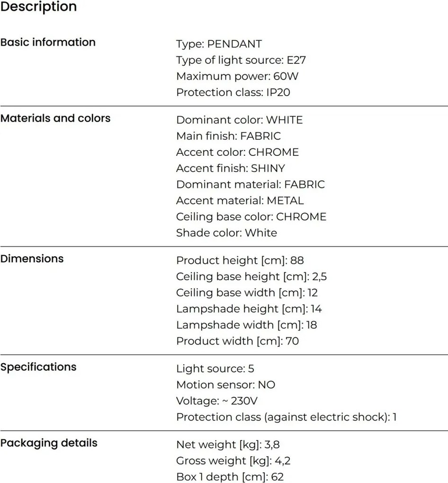Click Protection class: IP20 entry

click(233, 92)
